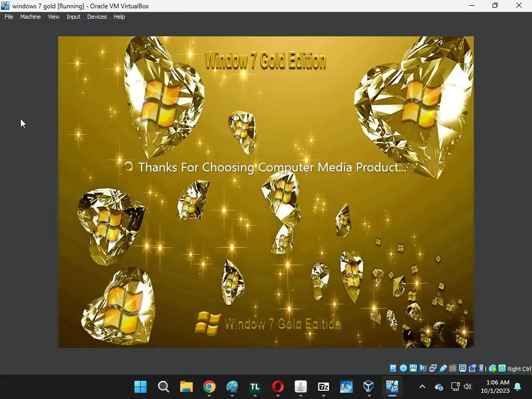Screen dimensions: 532x399
Task: Click the Right Ctrl host key label
Action: [520, 369]
